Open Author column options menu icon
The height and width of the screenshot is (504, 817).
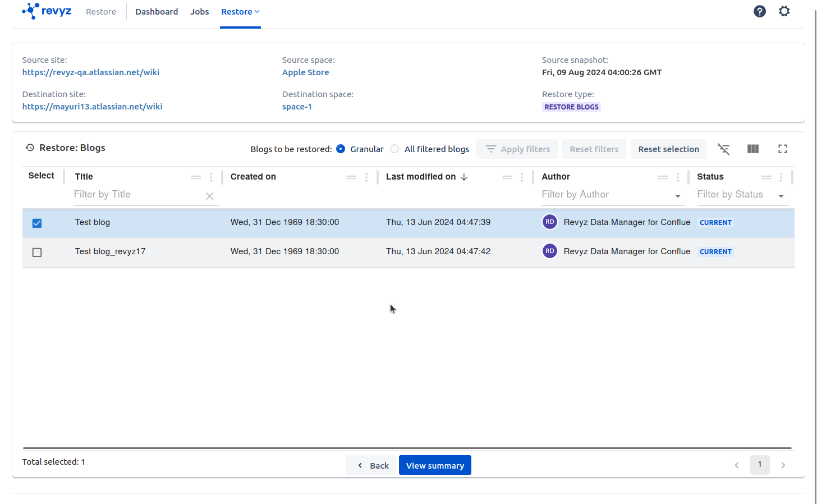[x=678, y=177]
